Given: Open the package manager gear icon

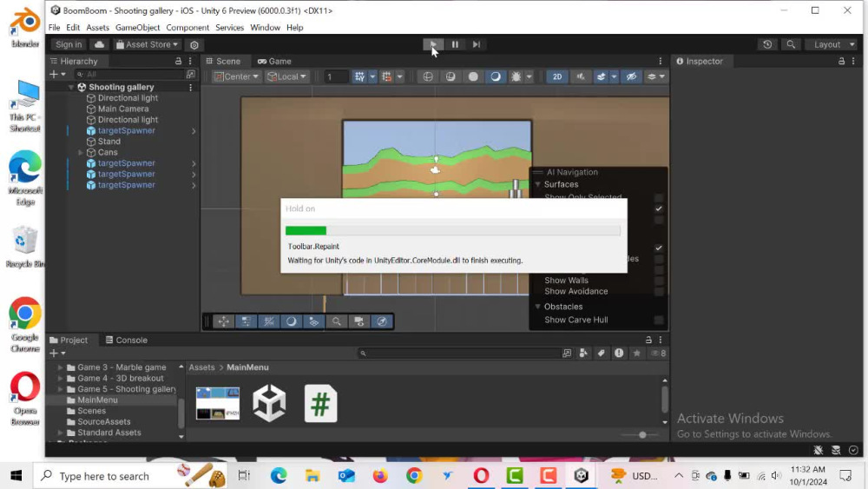Looking at the screenshot, I should click(194, 45).
